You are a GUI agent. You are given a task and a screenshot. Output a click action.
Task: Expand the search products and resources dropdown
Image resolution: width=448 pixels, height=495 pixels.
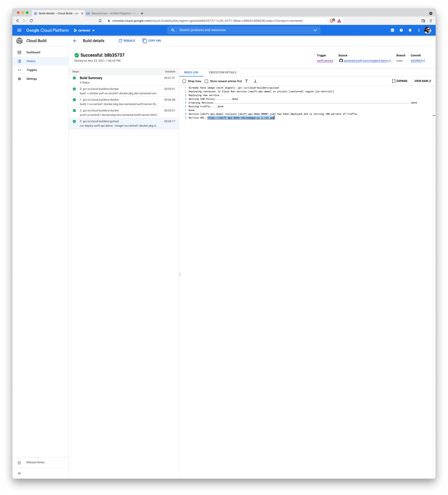[x=315, y=30]
